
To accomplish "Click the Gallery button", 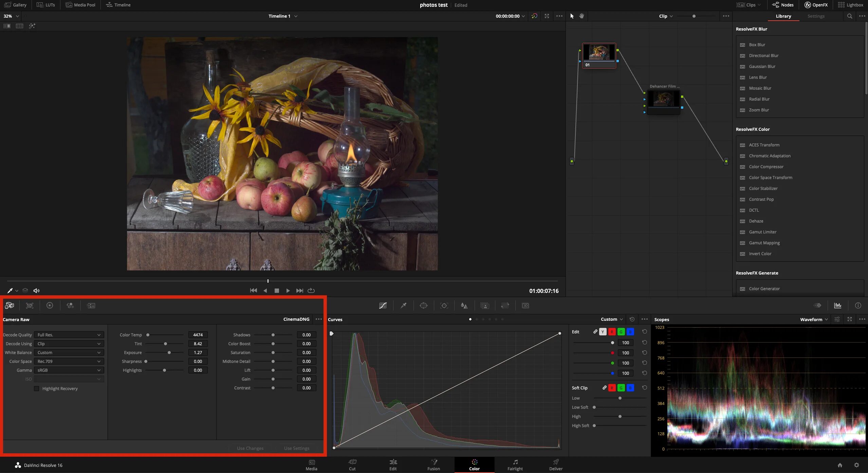I will [15, 5].
